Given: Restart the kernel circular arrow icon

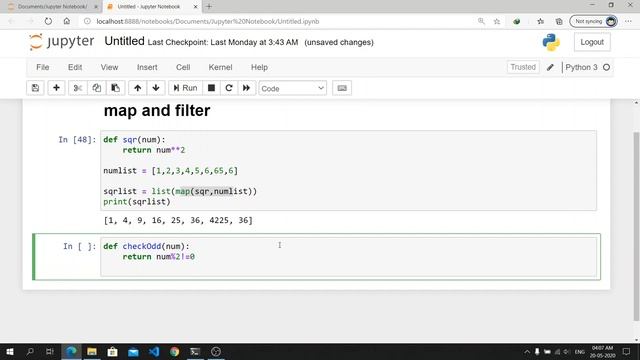Looking at the screenshot, I should coord(229,88).
